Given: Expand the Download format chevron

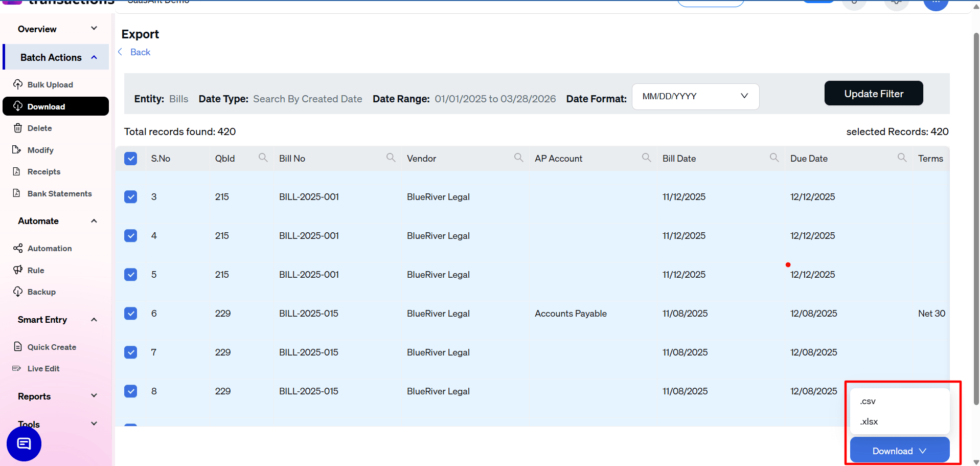Looking at the screenshot, I should point(923,451).
